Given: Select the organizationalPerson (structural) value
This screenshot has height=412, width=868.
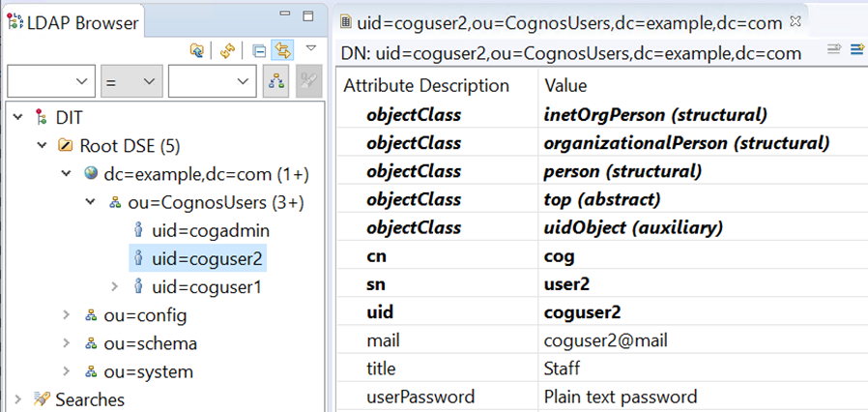Looking at the screenshot, I should click(686, 143).
